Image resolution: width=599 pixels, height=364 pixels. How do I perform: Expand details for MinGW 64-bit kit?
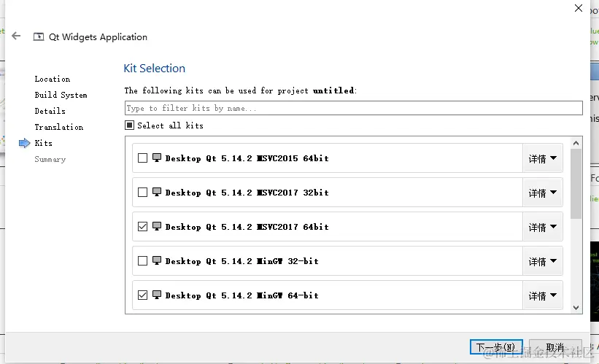click(542, 295)
